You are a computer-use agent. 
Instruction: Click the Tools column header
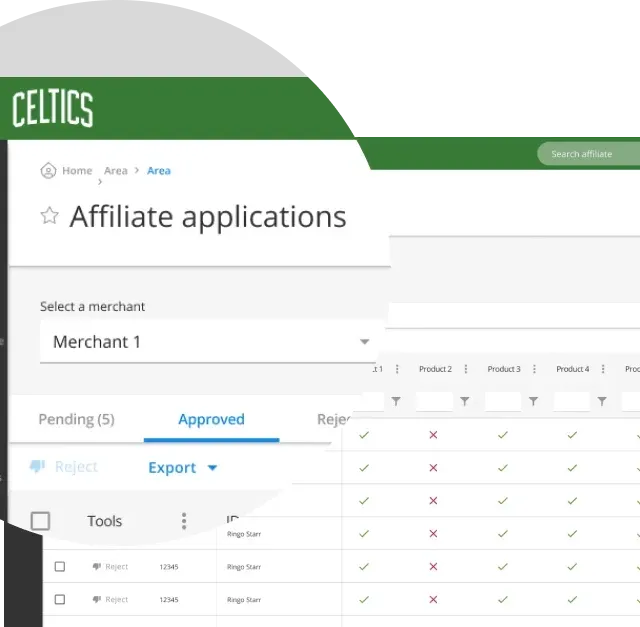pos(104,521)
